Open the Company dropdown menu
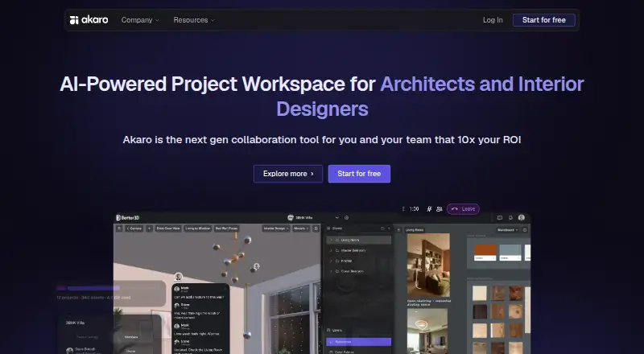 pyautogui.click(x=140, y=20)
